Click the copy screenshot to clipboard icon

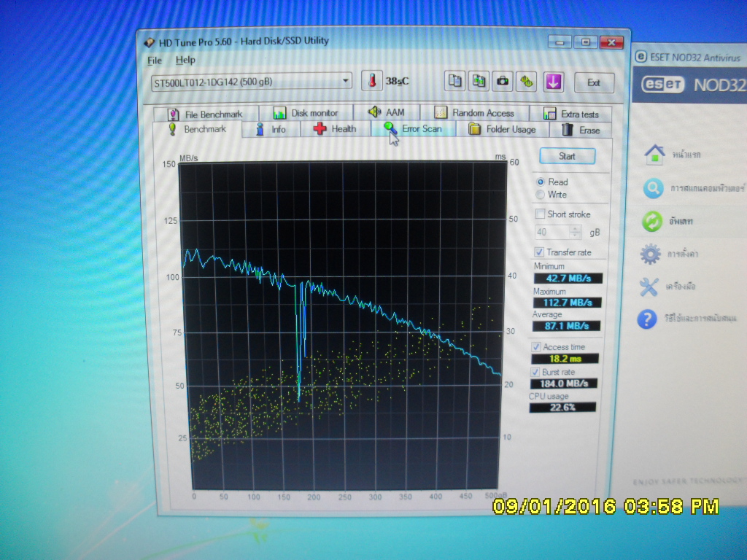tap(479, 82)
